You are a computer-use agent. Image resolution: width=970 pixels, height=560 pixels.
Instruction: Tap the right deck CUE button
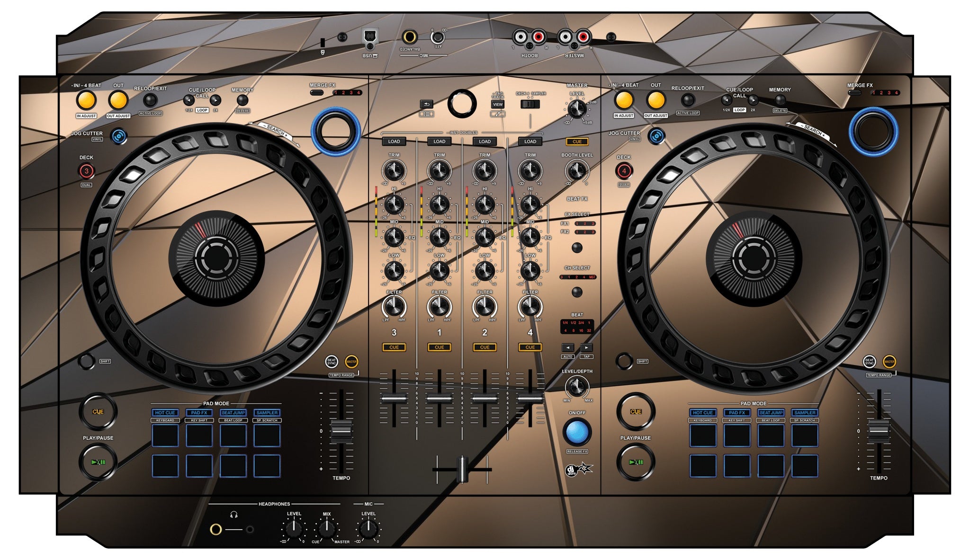pyautogui.click(x=636, y=412)
